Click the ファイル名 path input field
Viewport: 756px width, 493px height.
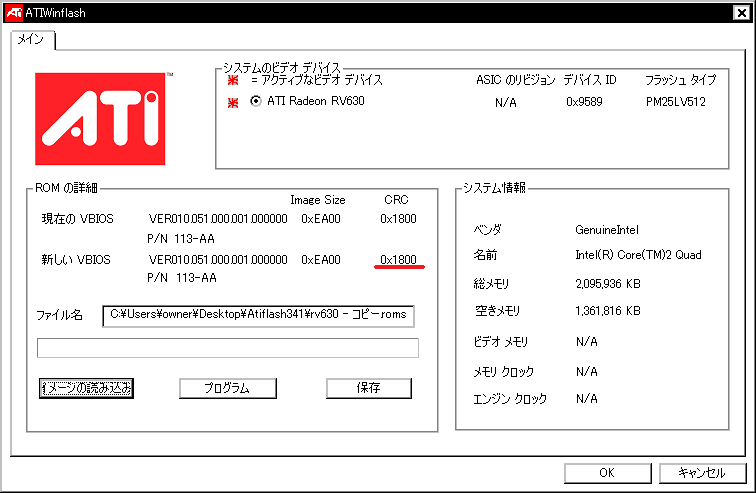coord(258,316)
